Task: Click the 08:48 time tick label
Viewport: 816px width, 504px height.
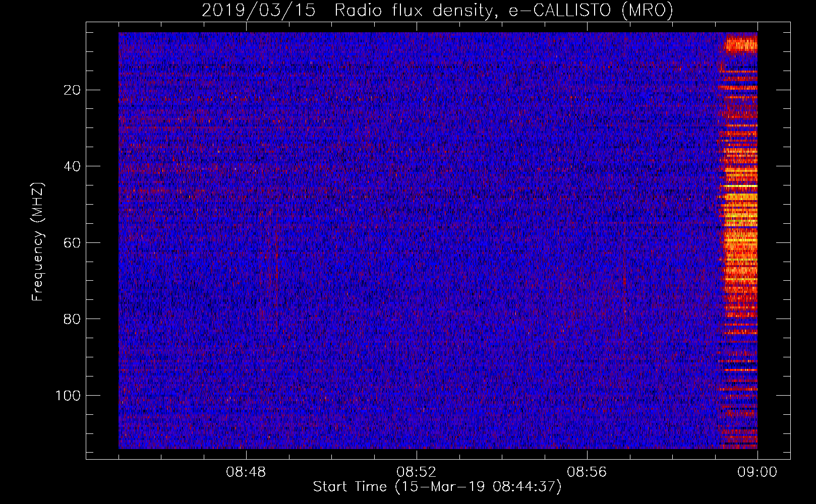Action: tap(246, 472)
